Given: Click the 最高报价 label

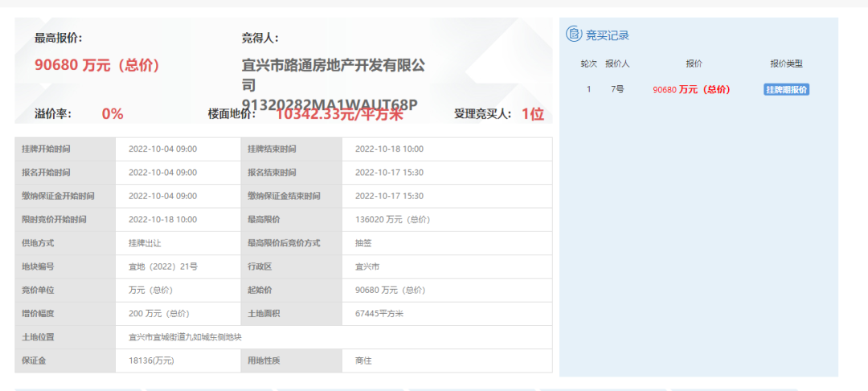Looking at the screenshot, I should (58, 39).
